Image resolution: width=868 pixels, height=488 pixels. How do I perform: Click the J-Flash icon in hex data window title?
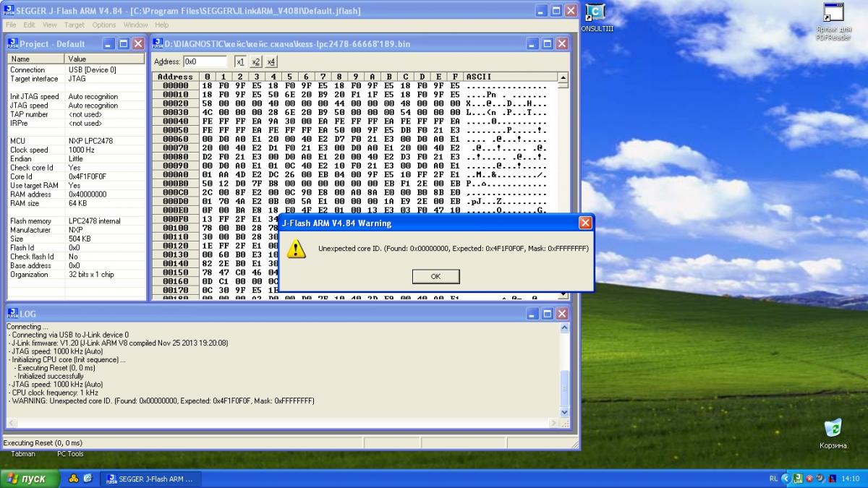point(158,44)
